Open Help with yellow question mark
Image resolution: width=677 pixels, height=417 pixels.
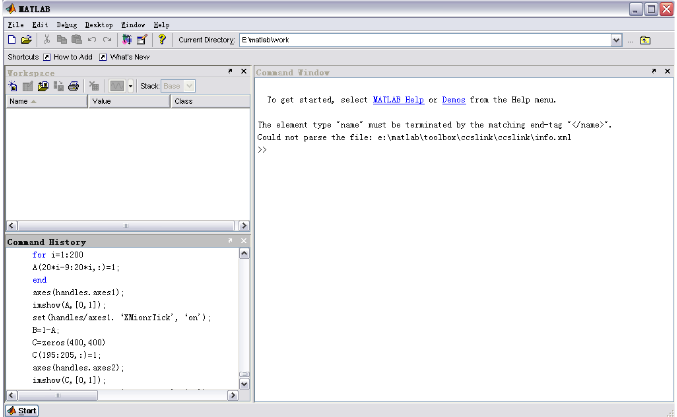tap(162, 40)
